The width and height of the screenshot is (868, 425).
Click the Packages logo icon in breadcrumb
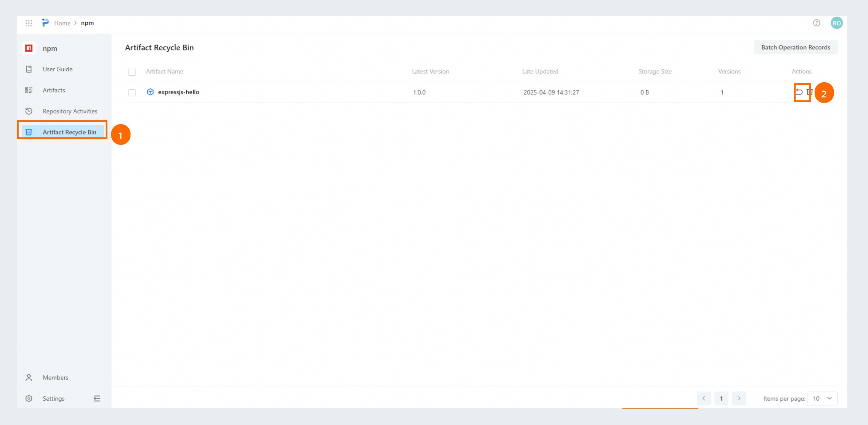[45, 23]
